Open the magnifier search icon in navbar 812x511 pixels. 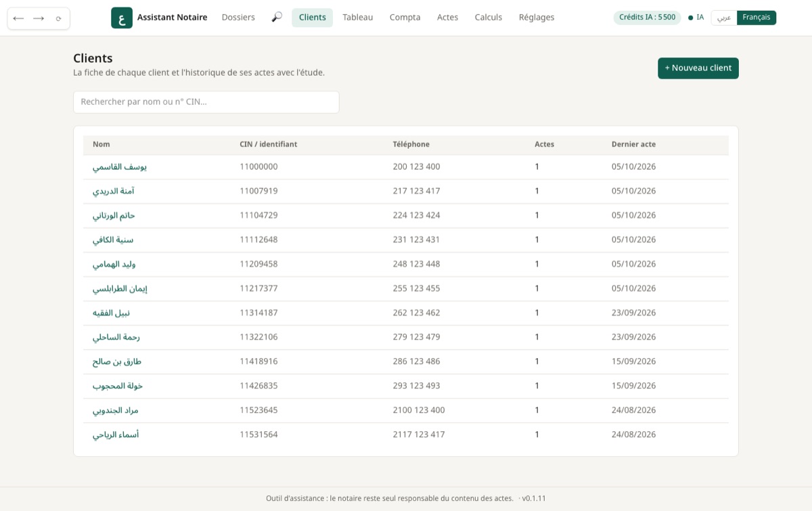277,18
